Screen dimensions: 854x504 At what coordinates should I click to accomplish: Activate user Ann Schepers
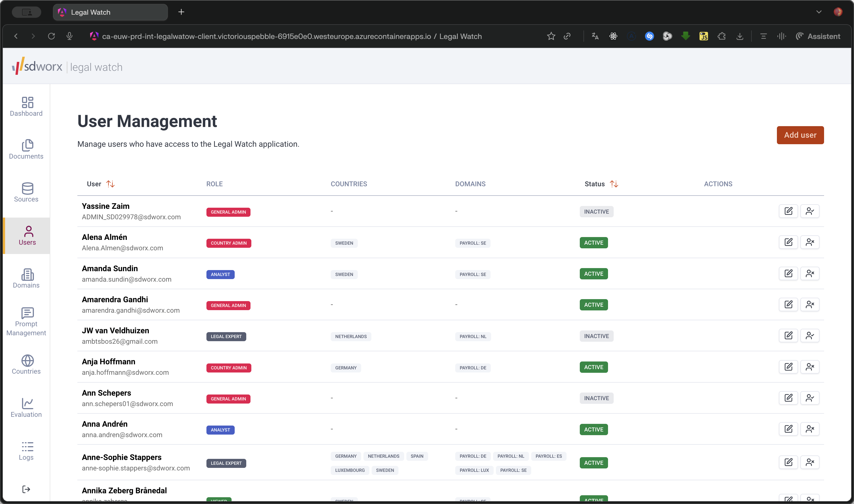tap(810, 398)
